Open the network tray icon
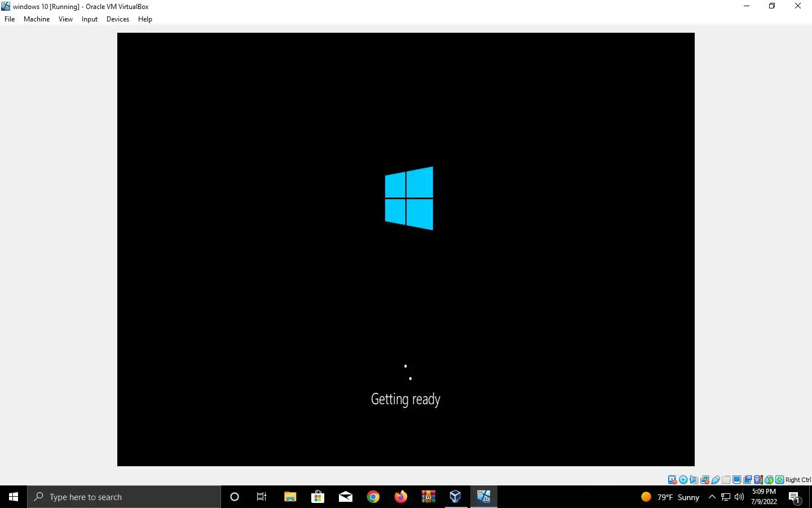Image resolution: width=812 pixels, height=508 pixels. (726, 497)
